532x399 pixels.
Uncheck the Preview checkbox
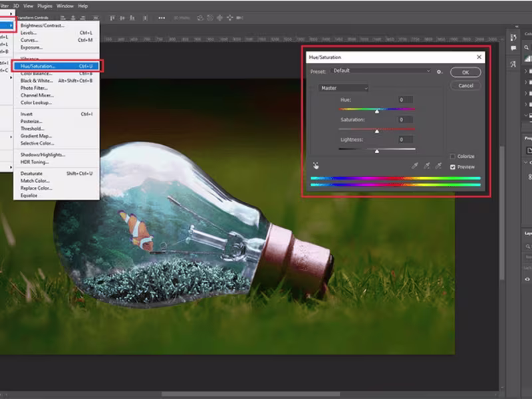click(x=452, y=167)
